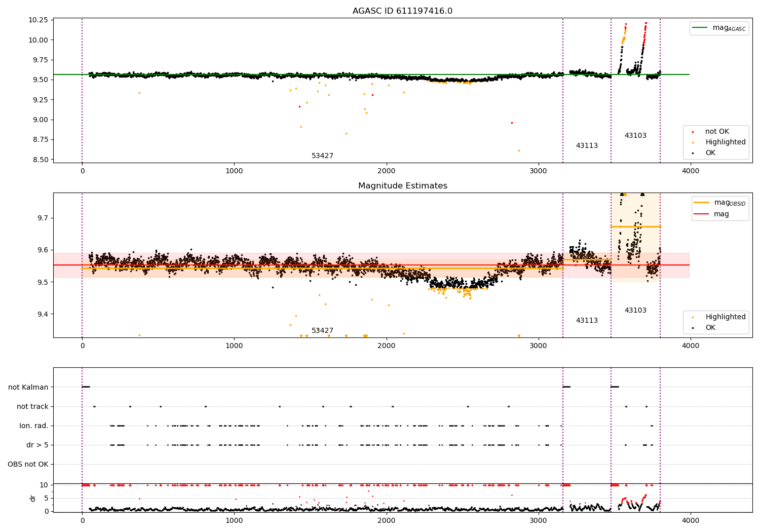Click the '9.6' y-axis tick in Magnitude Estimates
The width and height of the screenshot is (760, 532).
click(x=43, y=250)
